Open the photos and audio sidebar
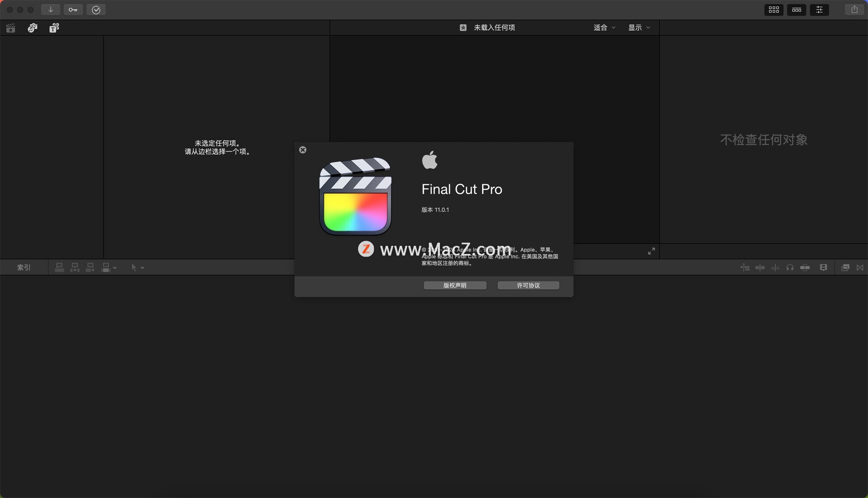This screenshot has width=868, height=498. [32, 28]
